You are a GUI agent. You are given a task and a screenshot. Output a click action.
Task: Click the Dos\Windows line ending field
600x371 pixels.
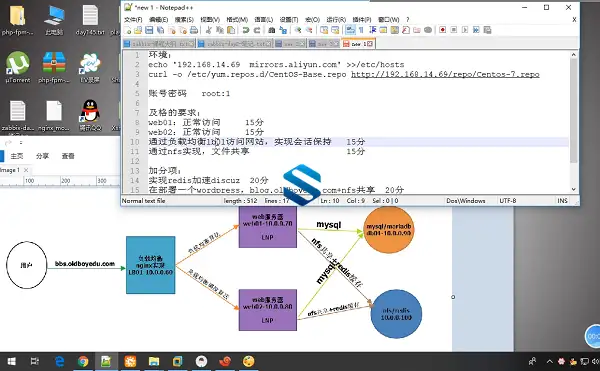click(x=465, y=201)
